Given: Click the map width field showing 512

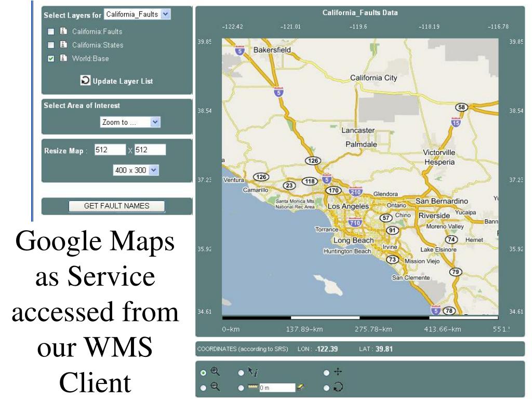Looking at the screenshot, I should pyautogui.click(x=110, y=150).
